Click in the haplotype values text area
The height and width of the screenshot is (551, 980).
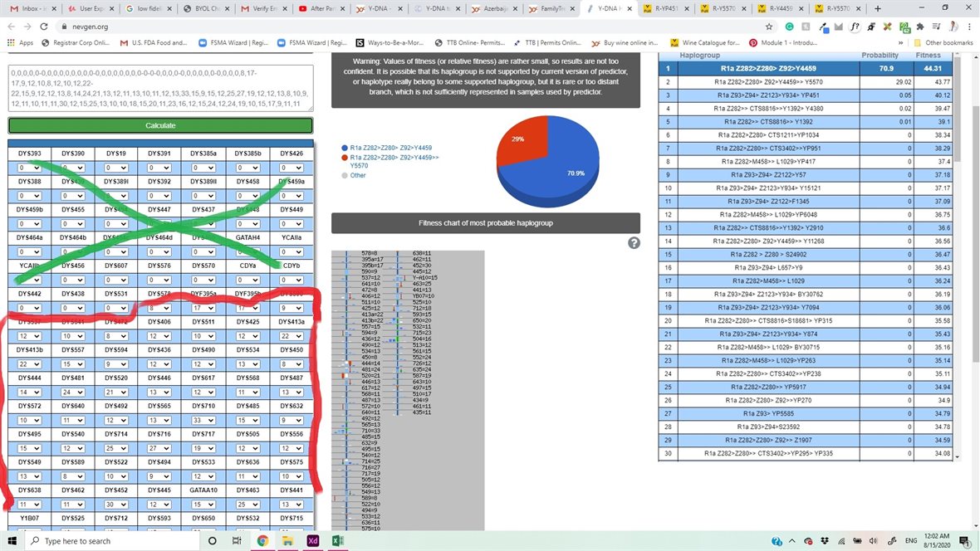[160, 88]
